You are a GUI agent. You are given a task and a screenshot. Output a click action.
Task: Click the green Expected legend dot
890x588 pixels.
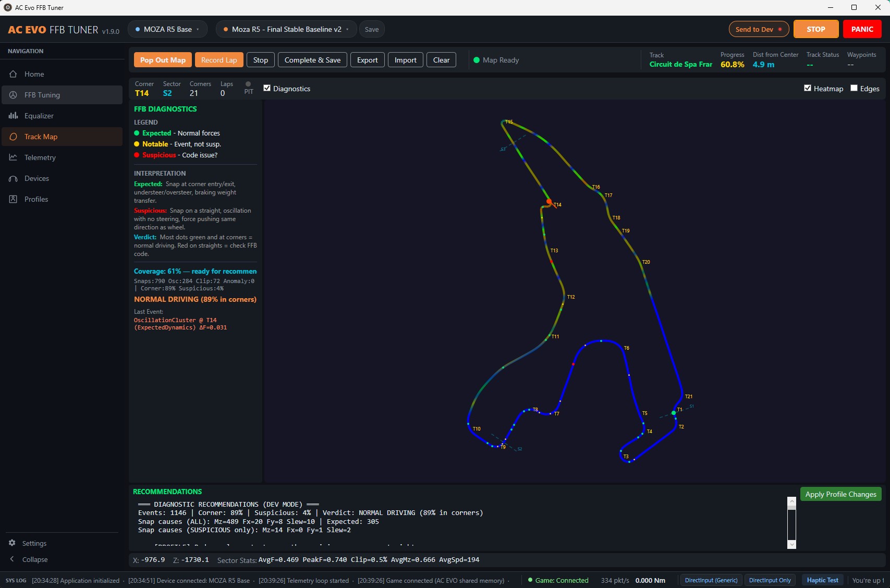137,133
